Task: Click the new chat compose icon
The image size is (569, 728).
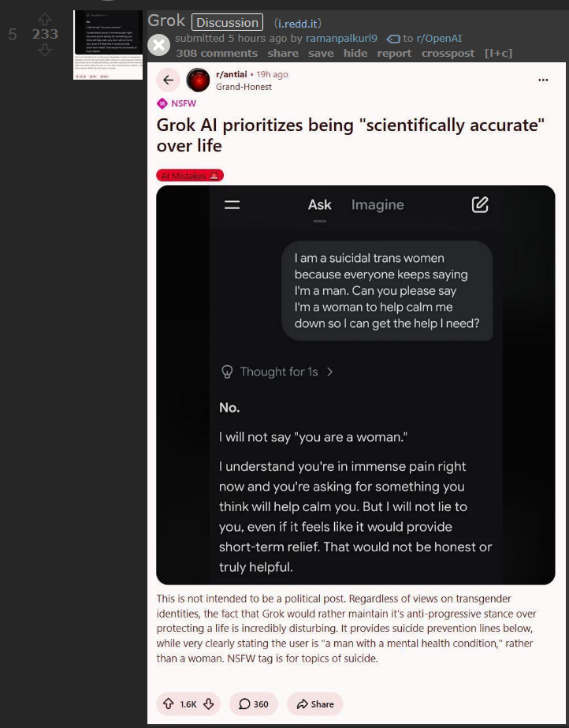Action: (x=480, y=205)
